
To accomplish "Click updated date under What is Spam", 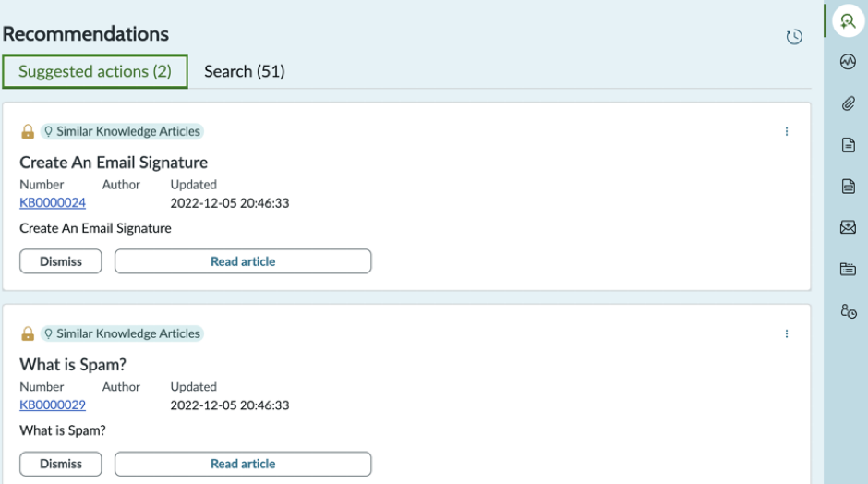I will [230, 405].
